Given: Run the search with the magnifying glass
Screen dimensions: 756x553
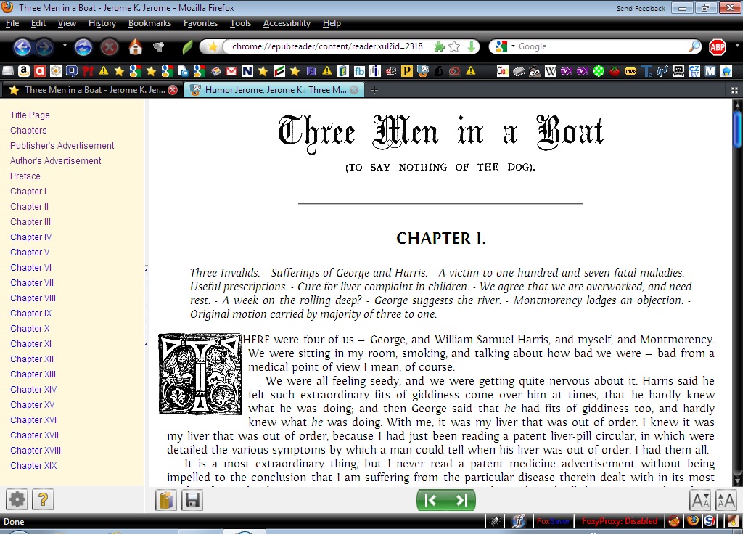Looking at the screenshot, I should pos(694,46).
